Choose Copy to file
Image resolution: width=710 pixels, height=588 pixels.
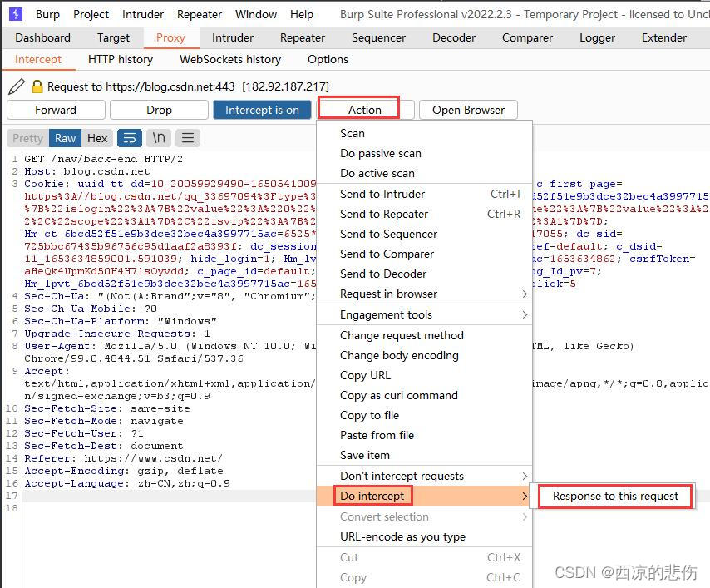(x=424, y=415)
